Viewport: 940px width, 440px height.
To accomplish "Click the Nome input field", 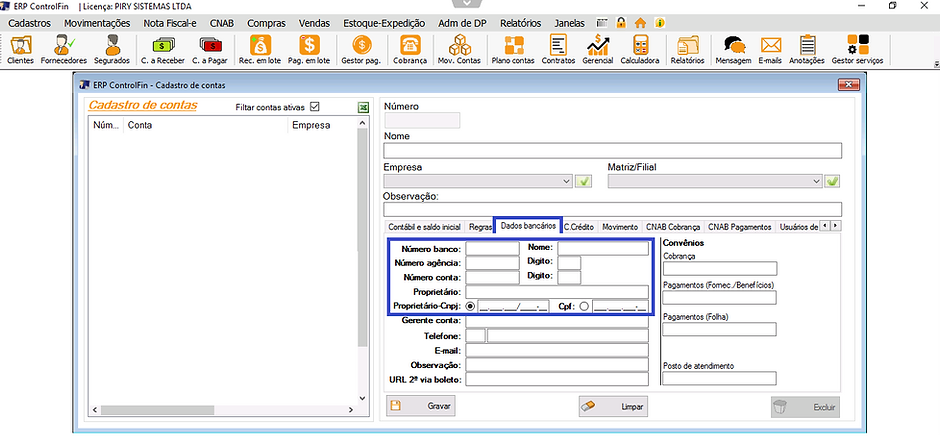I will pyautogui.click(x=613, y=150).
